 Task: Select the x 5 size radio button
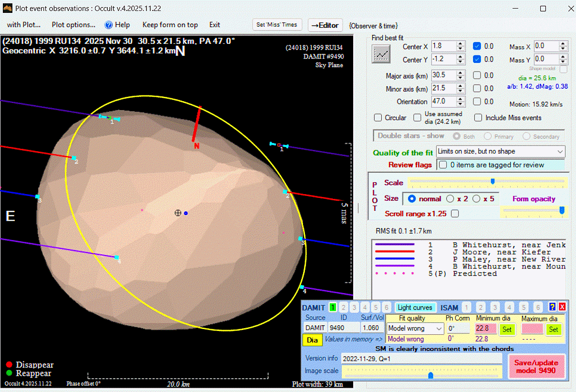click(476, 199)
